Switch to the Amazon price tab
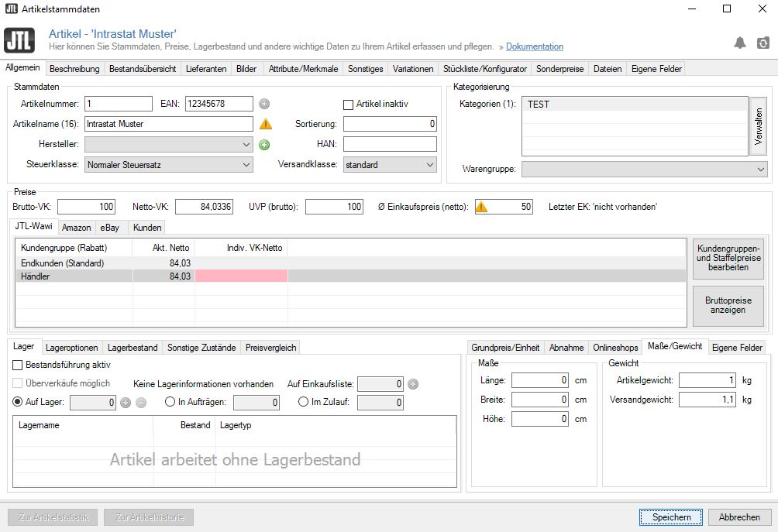778x532 pixels. [77, 228]
